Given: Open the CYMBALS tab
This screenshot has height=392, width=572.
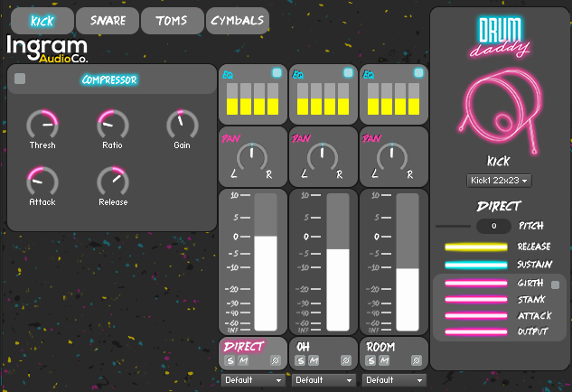Looking at the screenshot, I should coord(238,21).
